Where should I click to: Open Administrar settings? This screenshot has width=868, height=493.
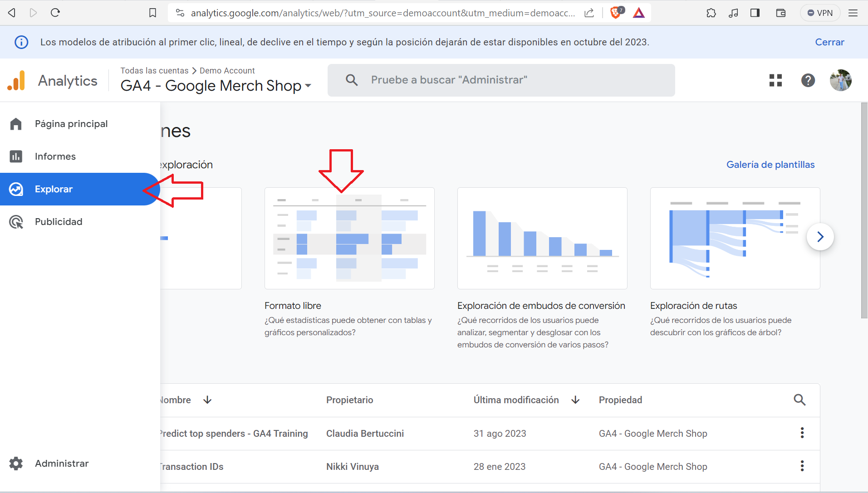point(62,464)
